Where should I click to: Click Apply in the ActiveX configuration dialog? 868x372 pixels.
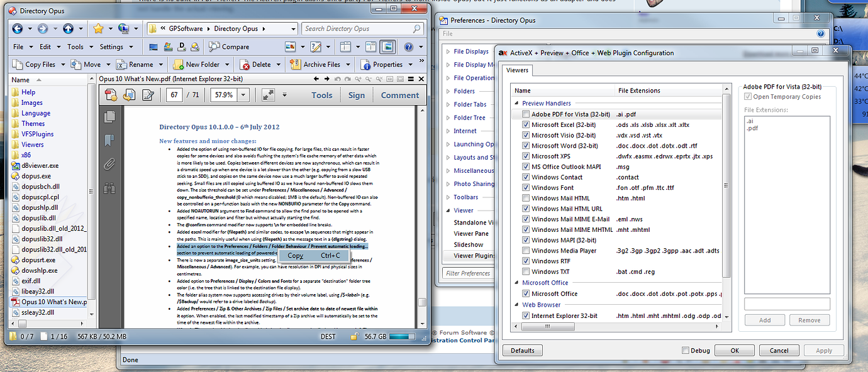point(824,350)
